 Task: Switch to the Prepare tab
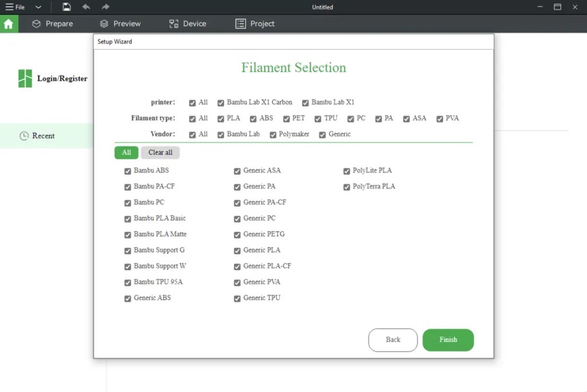click(x=52, y=23)
